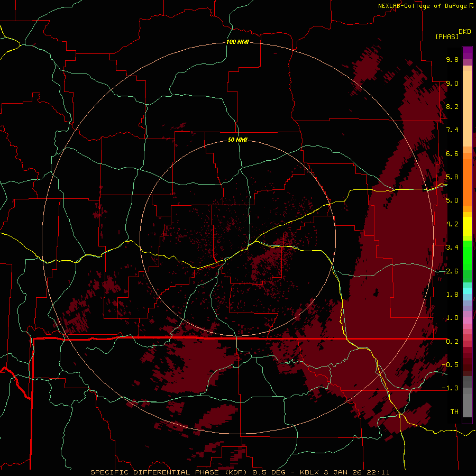The height and width of the screenshot is (476, 476).
Task: Select the 4.2 value on the legend
Action: pyautogui.click(x=452, y=224)
